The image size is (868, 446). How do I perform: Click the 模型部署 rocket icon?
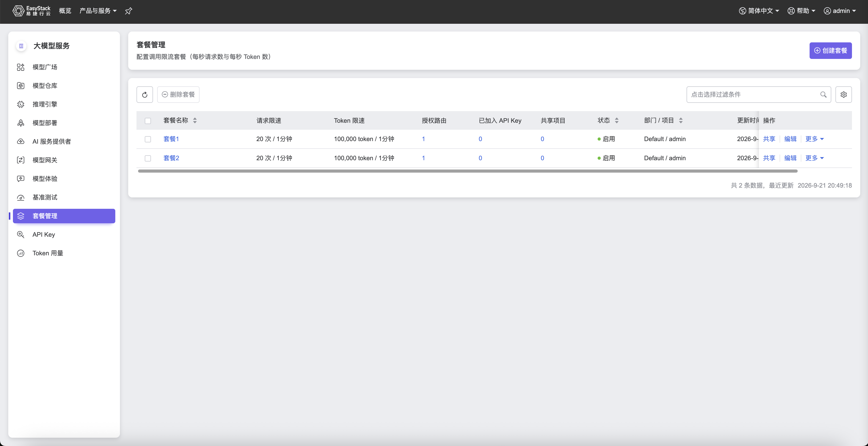(21, 123)
